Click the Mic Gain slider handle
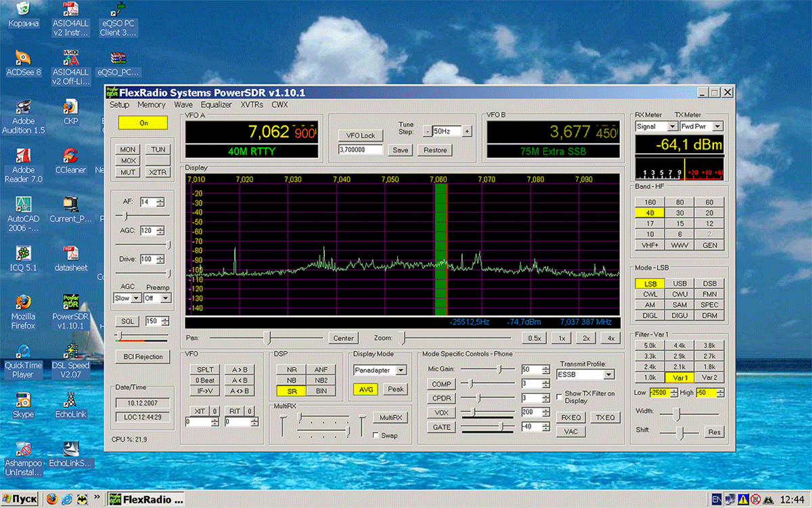Image resolution: width=812 pixels, height=508 pixels. 500,369
